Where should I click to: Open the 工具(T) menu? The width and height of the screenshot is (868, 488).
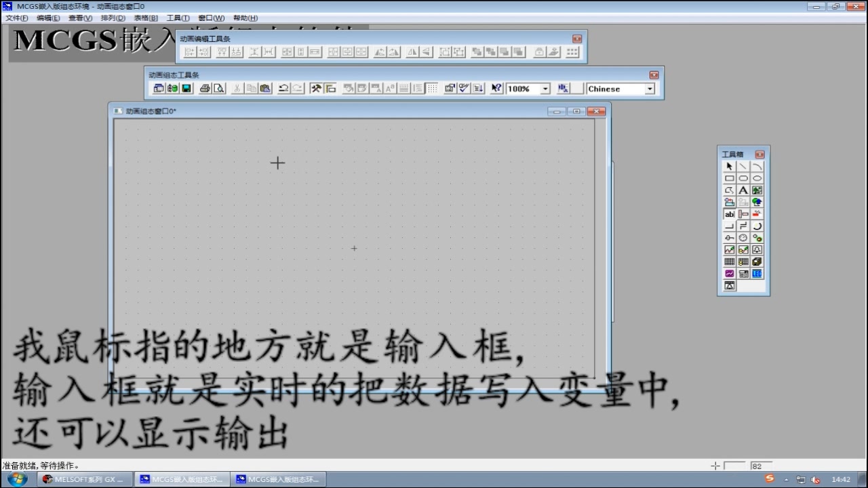click(178, 18)
